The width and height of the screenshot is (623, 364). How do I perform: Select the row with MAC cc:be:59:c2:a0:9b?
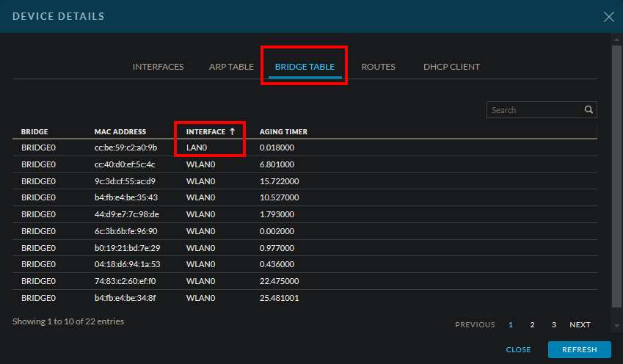pyautogui.click(x=125, y=148)
